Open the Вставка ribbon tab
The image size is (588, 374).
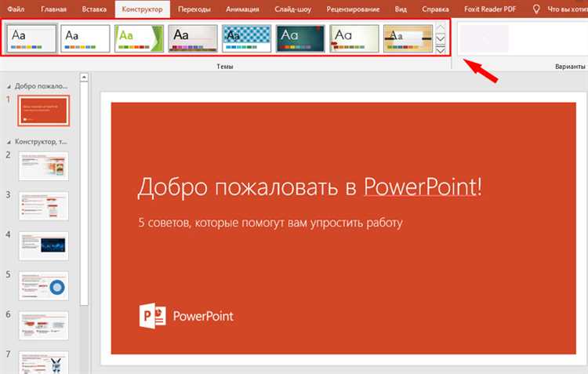pos(94,9)
